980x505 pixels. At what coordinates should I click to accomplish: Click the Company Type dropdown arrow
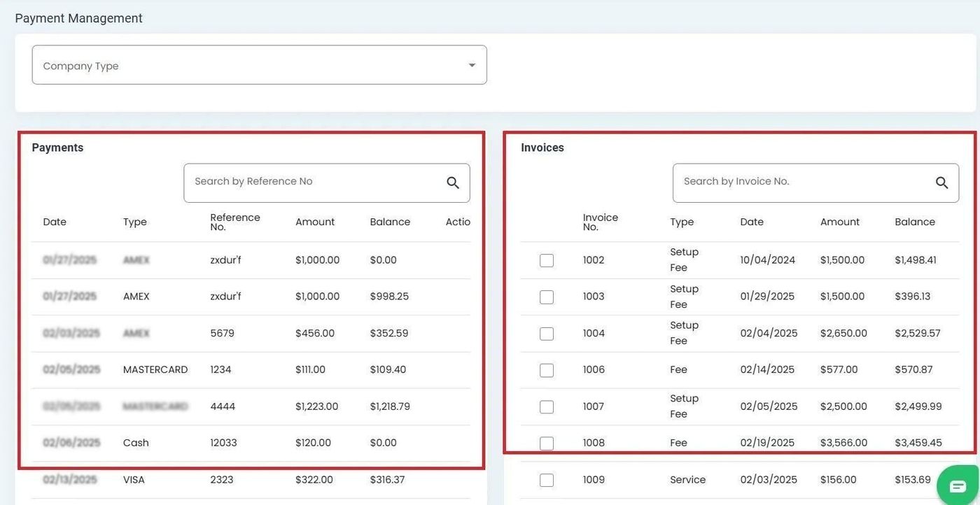pos(472,65)
